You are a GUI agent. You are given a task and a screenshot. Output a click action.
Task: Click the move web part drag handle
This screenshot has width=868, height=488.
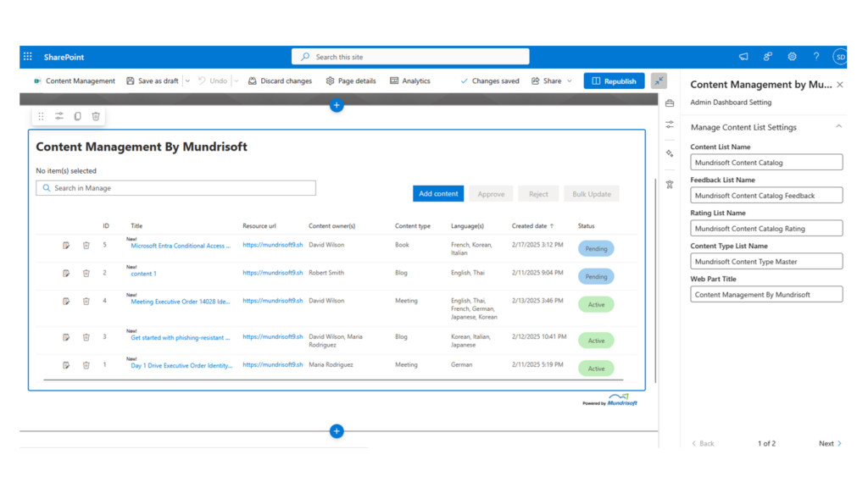[x=41, y=116]
